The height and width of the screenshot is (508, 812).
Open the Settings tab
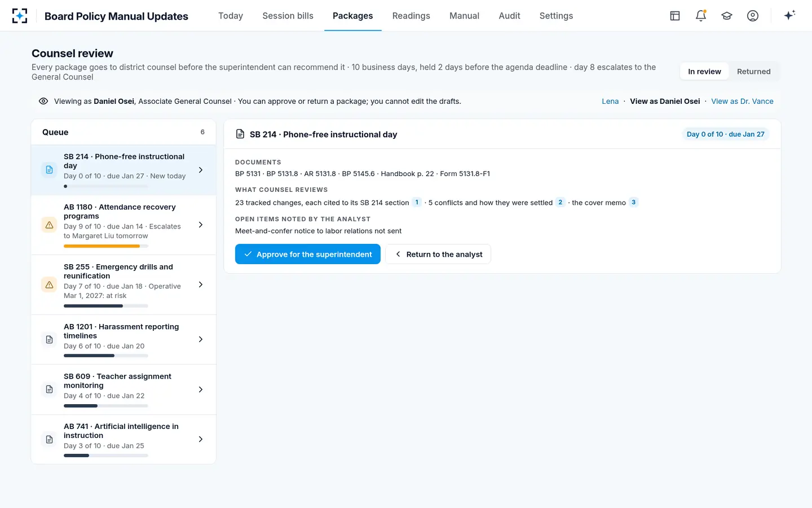556,16
